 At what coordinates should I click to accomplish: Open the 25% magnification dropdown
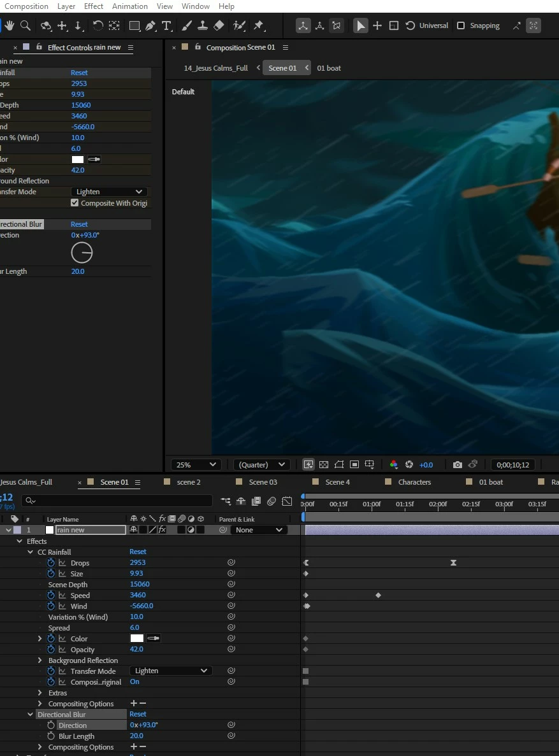[196, 464]
